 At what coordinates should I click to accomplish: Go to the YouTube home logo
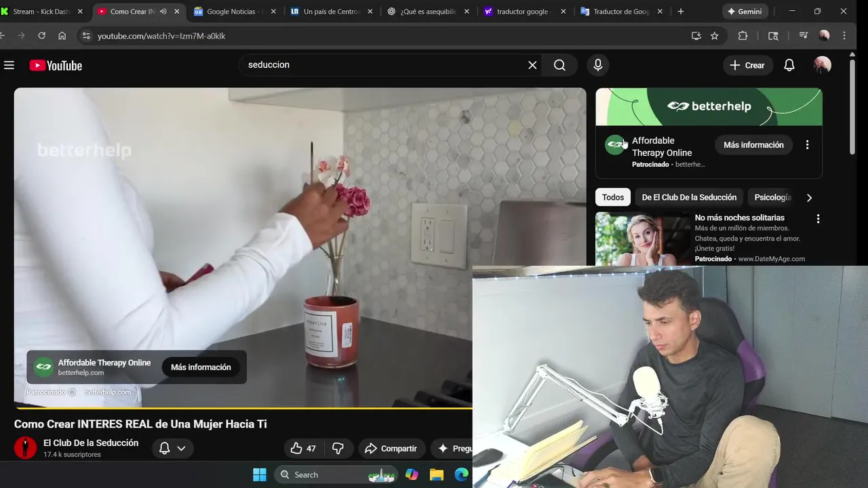point(56,65)
